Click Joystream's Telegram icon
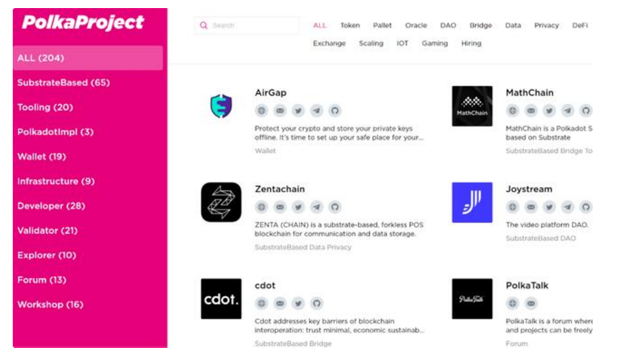The image size is (625, 364). [568, 207]
